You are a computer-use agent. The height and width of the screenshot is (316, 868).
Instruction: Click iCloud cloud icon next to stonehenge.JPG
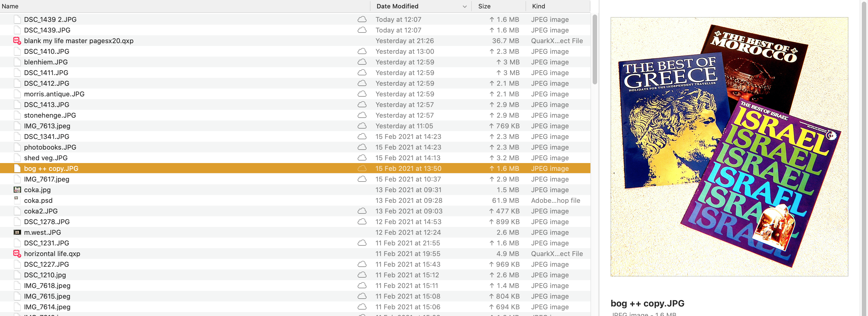tap(362, 115)
